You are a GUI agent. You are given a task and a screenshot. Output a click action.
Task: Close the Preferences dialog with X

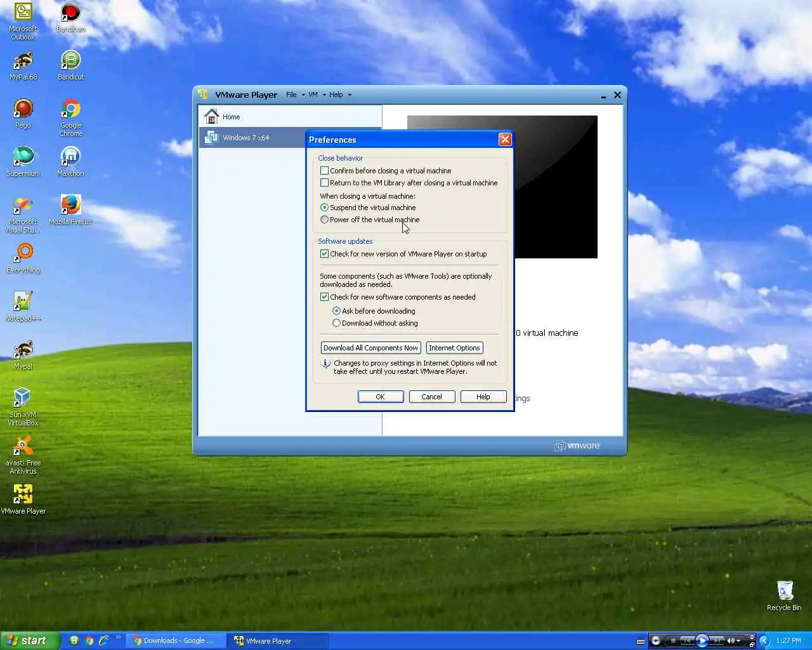[x=505, y=139]
